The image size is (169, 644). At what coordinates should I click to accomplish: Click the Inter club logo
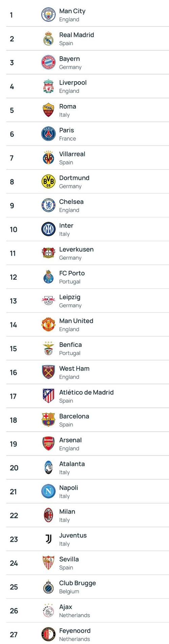point(48,229)
